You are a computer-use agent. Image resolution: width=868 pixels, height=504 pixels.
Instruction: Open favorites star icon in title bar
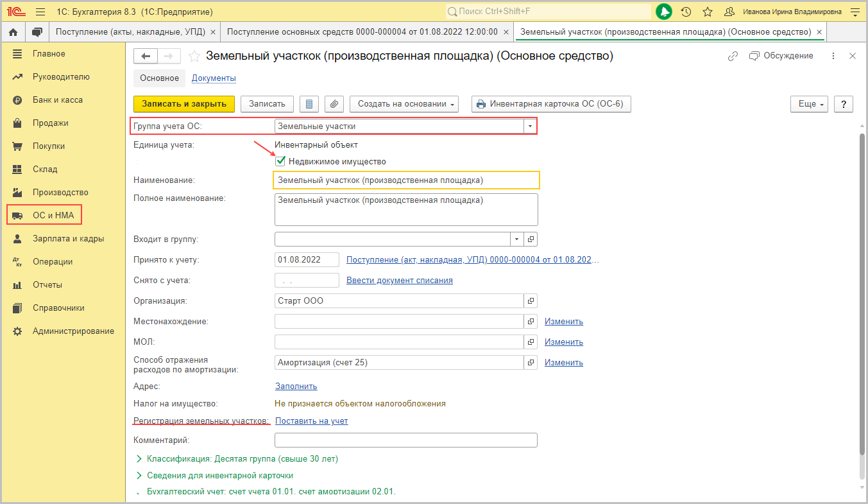point(708,12)
